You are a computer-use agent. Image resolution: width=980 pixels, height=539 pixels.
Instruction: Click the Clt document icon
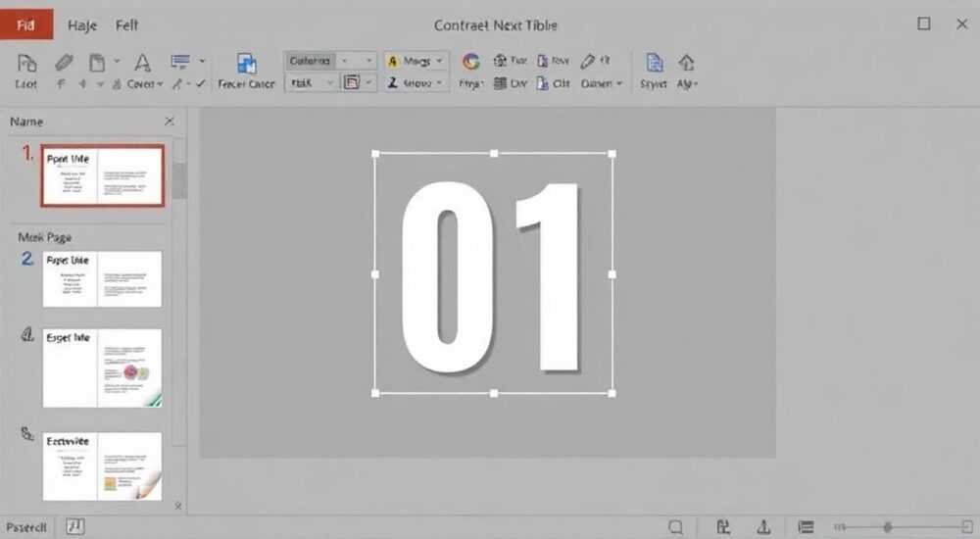click(x=543, y=83)
